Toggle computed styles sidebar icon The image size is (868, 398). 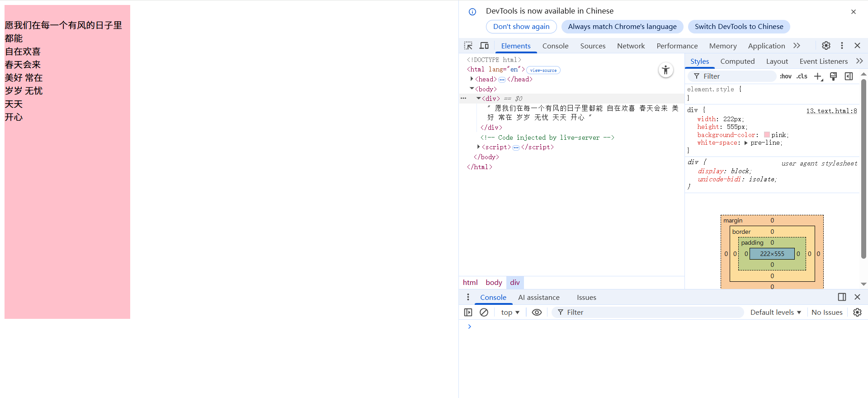pyautogui.click(x=849, y=76)
